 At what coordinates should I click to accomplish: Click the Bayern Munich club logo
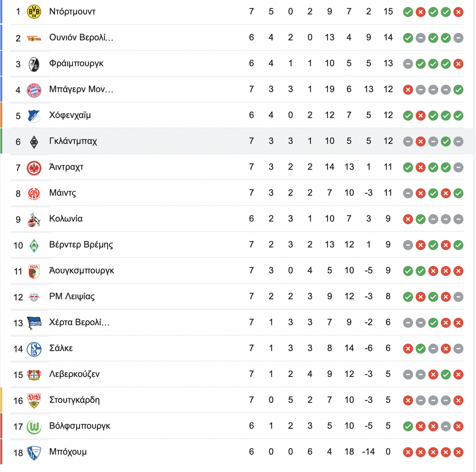point(34,90)
